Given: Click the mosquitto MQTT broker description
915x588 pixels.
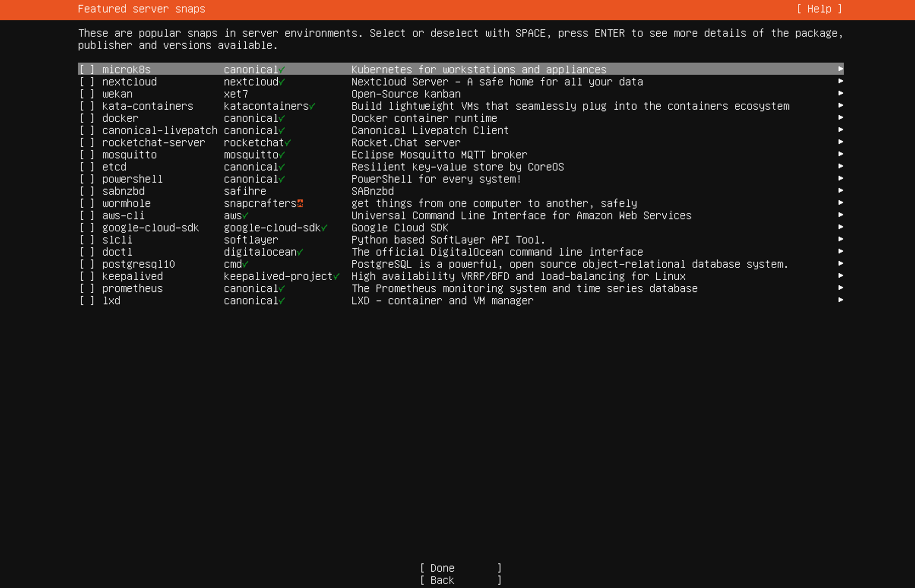Looking at the screenshot, I should tap(439, 155).
